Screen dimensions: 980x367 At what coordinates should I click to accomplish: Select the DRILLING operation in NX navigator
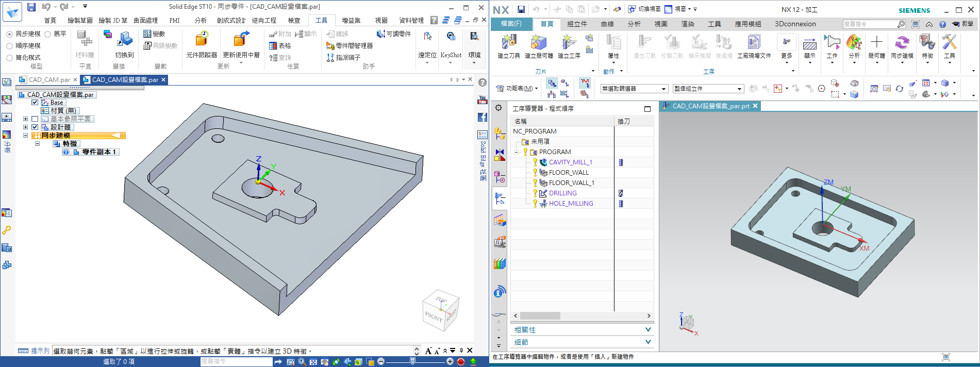click(562, 193)
